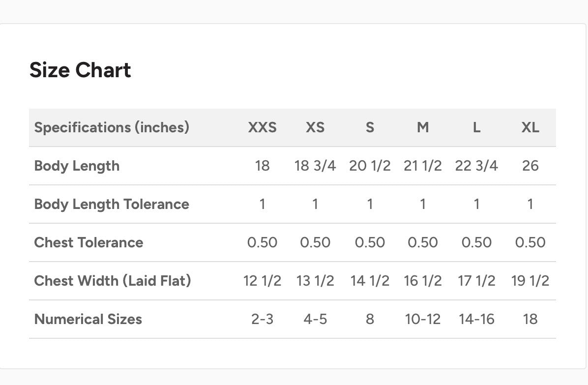The height and width of the screenshot is (385, 588).
Task: Click the 10-12 numerical size cell
Action: coord(423,319)
